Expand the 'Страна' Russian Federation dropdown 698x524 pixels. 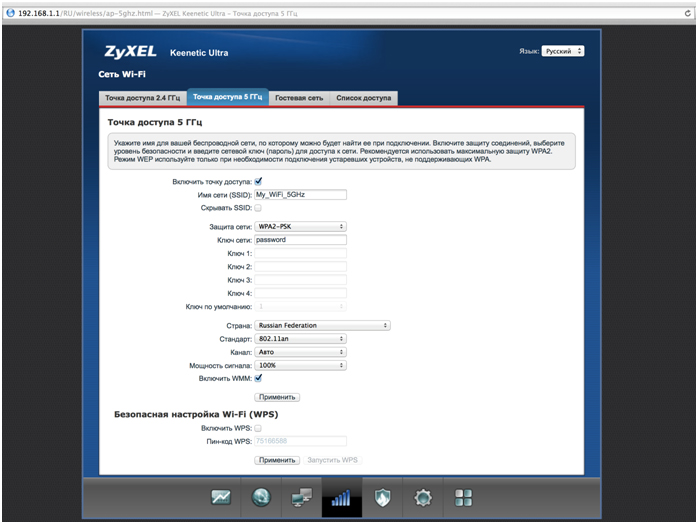[322, 326]
